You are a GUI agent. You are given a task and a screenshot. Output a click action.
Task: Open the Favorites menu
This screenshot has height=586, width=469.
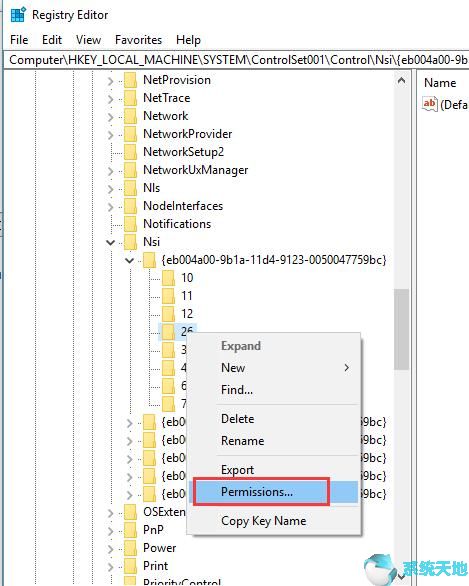pyautogui.click(x=138, y=40)
